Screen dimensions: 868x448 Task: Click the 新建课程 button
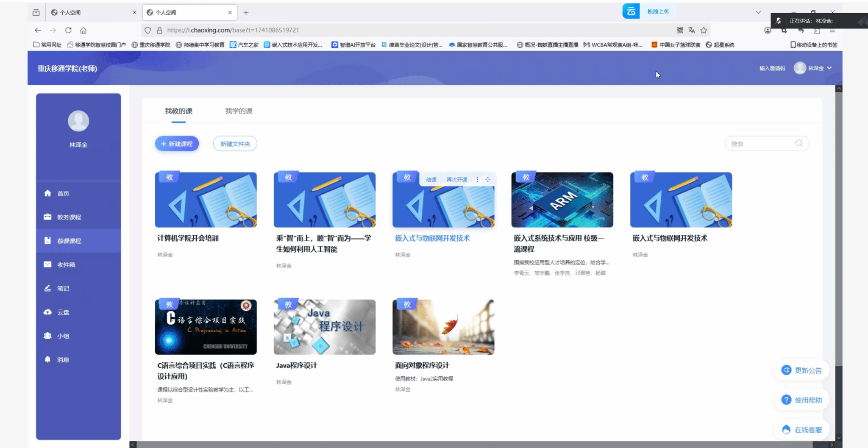177,144
